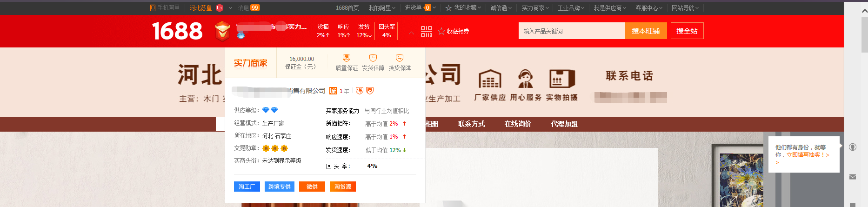Click the blue Wangwang chat icon
This screenshot has height=207, width=868.
click(240, 35)
